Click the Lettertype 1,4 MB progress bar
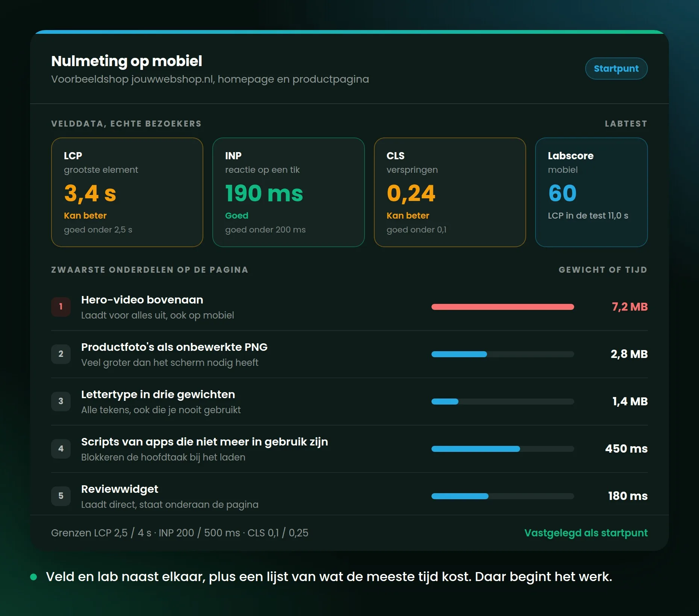The height and width of the screenshot is (616, 699). [x=502, y=402]
